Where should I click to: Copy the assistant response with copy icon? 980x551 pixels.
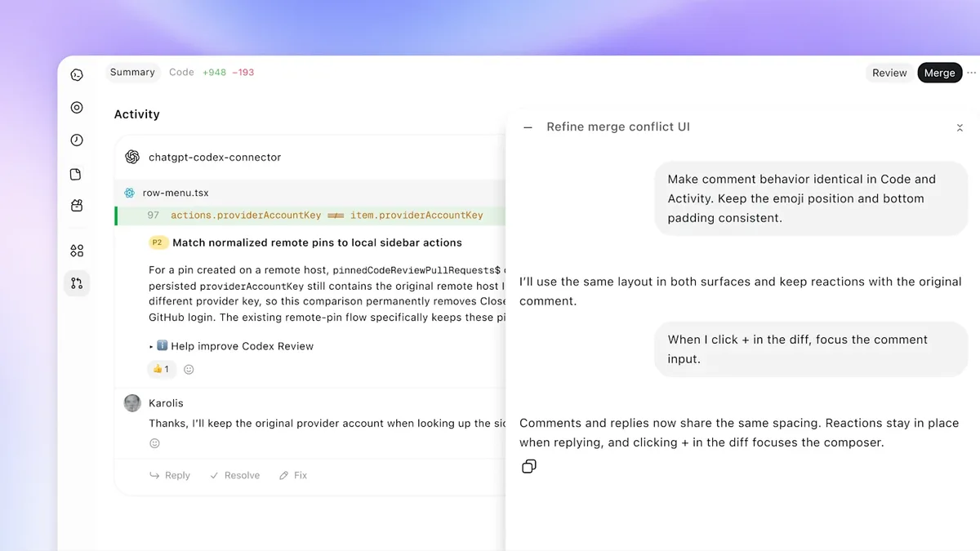pos(529,467)
